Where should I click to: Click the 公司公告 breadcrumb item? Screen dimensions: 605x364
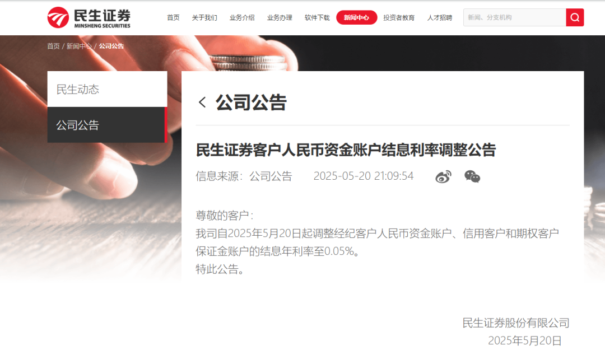111,46
